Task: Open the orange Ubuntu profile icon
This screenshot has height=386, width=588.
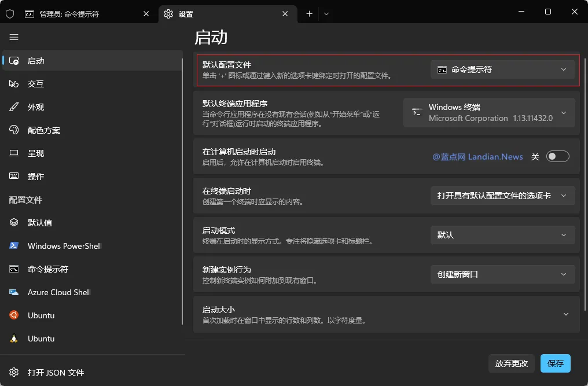Action: 14,315
